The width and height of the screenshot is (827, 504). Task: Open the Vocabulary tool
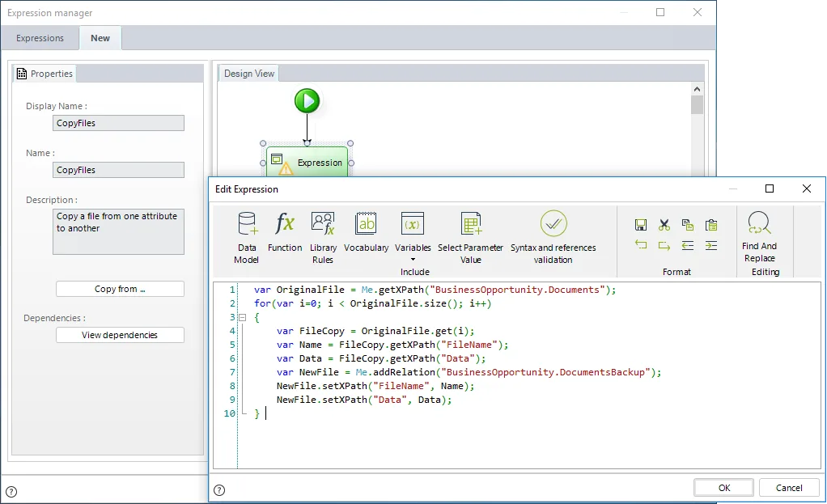(366, 231)
